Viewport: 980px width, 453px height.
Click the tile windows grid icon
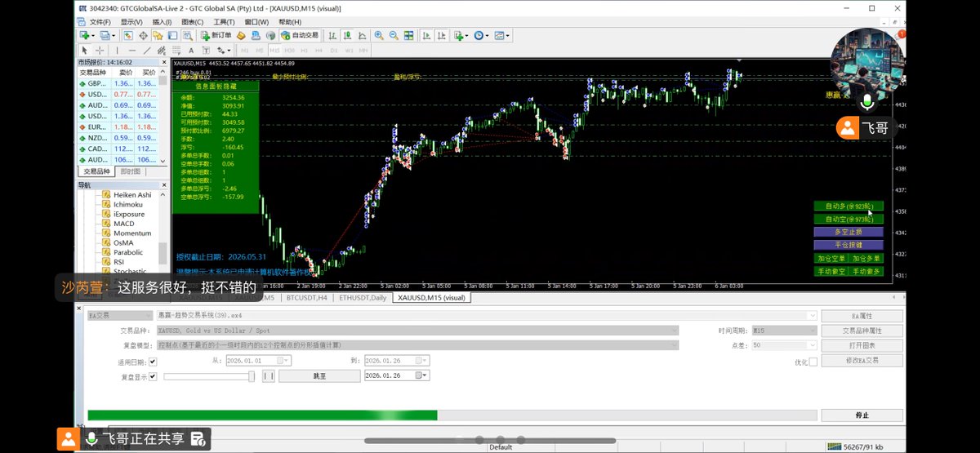pyautogui.click(x=408, y=36)
